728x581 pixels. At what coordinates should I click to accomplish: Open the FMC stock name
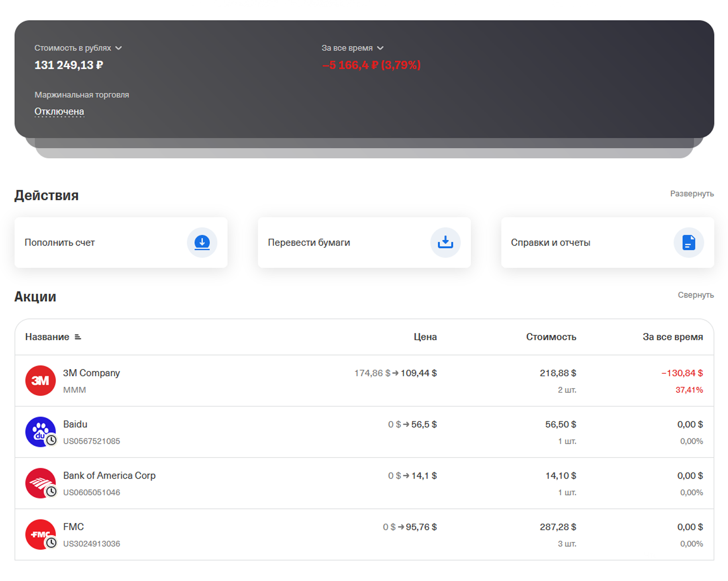[73, 526]
